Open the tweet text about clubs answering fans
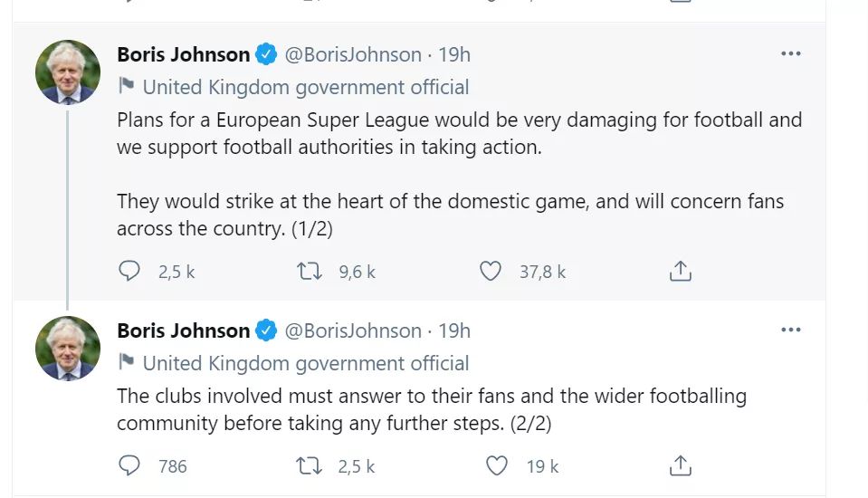This screenshot has width=868, height=498. [x=431, y=409]
